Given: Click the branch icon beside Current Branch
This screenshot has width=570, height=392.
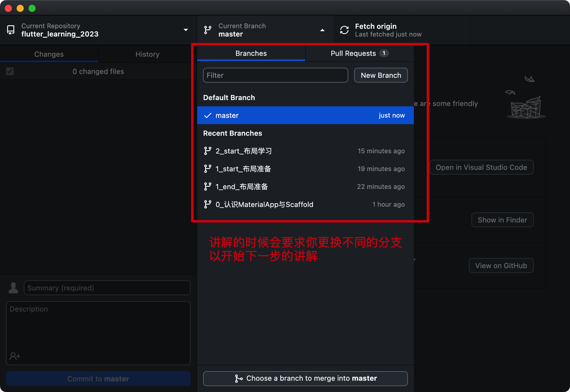Looking at the screenshot, I should (x=208, y=30).
